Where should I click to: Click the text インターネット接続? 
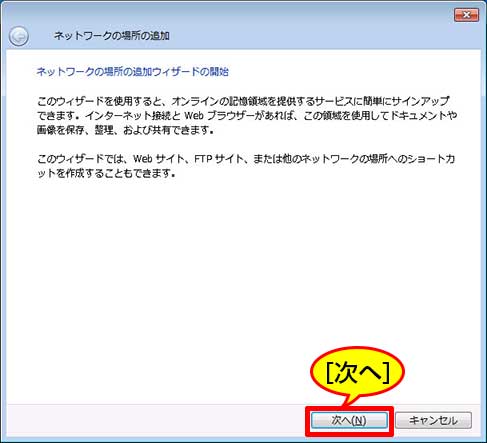tap(129, 115)
